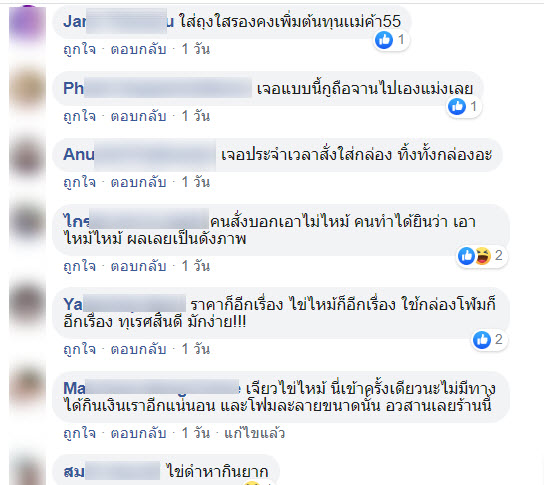Open edit history via แก้ไขแล้ว link
The image size is (544, 485).
(x=254, y=433)
